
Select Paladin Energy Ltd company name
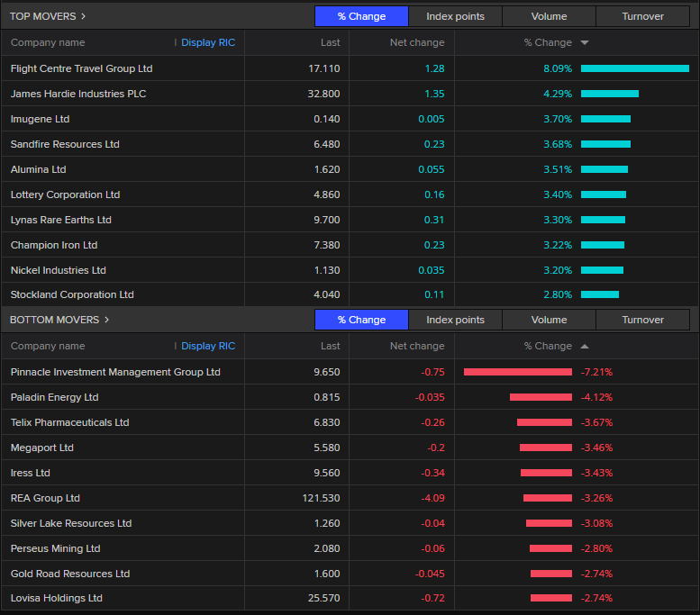tap(54, 397)
